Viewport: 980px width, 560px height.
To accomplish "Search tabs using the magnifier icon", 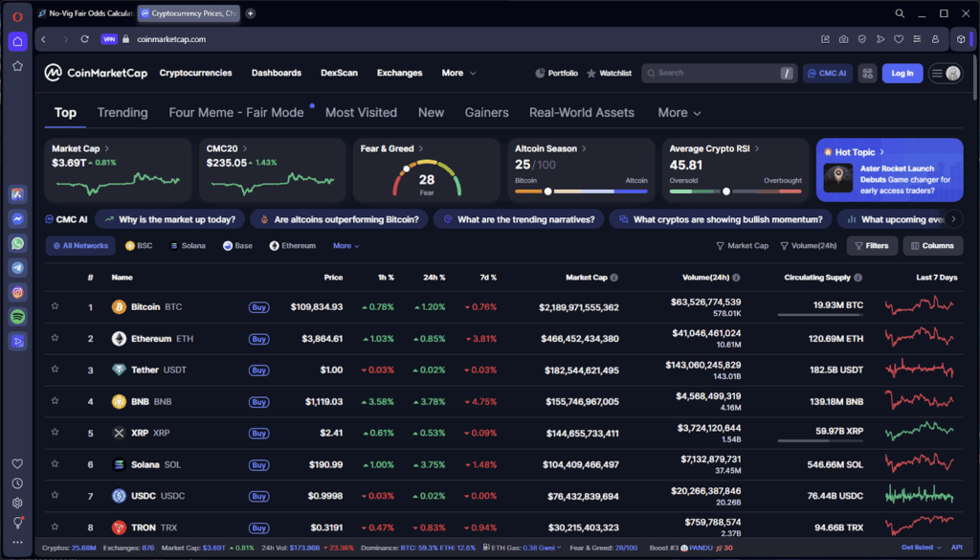I will pos(900,13).
